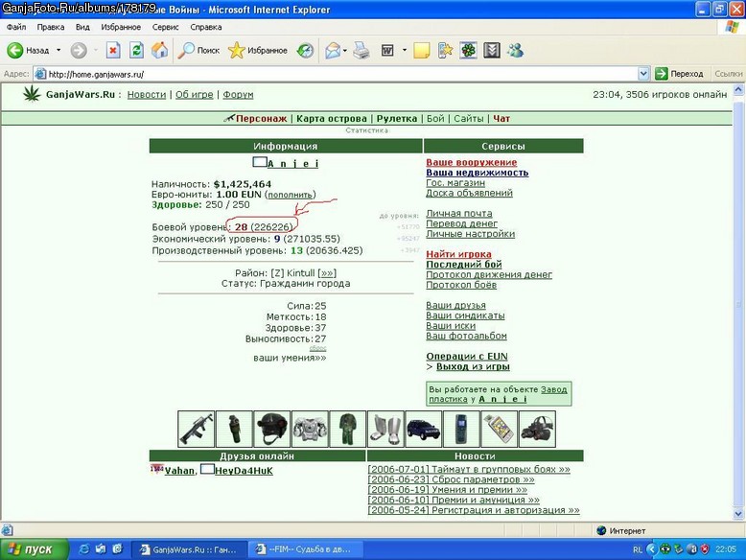Screen dimensions: 746x560
Task: Click the Stop loading icon
Action: (x=113, y=50)
